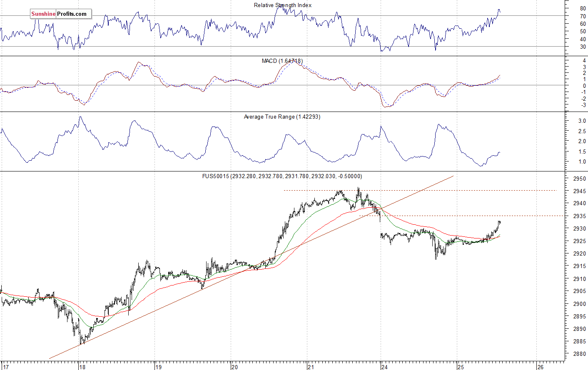This screenshot has height=370, width=588.
Task: Click the date label 26 on time axis
Action: coord(540,367)
